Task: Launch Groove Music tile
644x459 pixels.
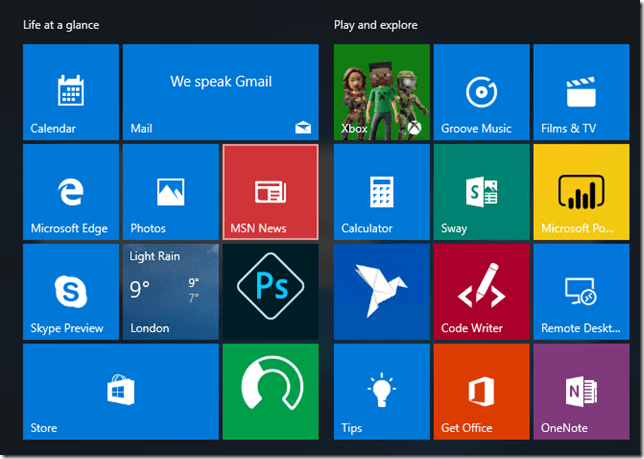Action: pyautogui.click(x=481, y=92)
